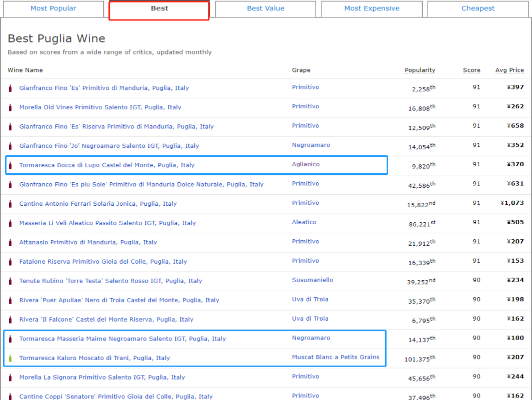This screenshot has height=400, width=532.
Task: Click Uva di Troia grape for Rivera 'Puer Apuliae'
Action: [310, 299]
